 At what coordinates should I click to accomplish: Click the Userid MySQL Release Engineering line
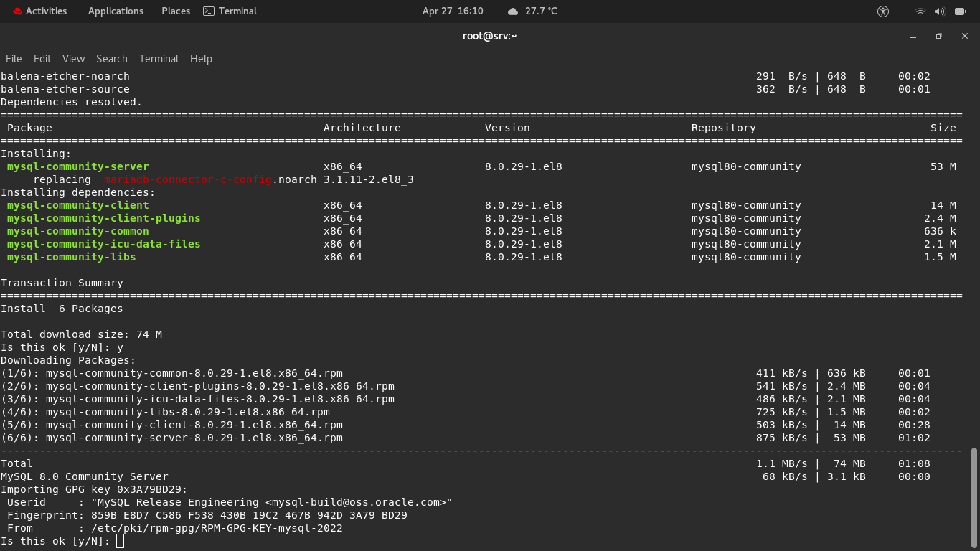230,502
